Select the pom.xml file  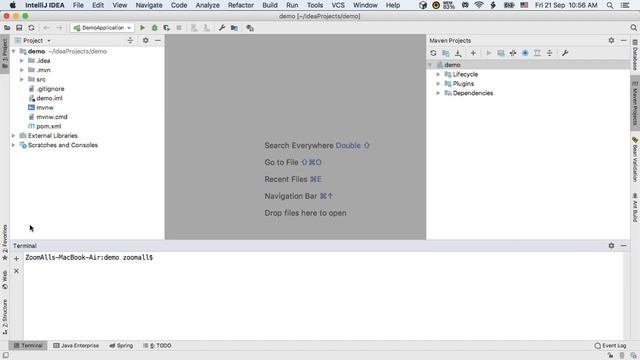49,126
